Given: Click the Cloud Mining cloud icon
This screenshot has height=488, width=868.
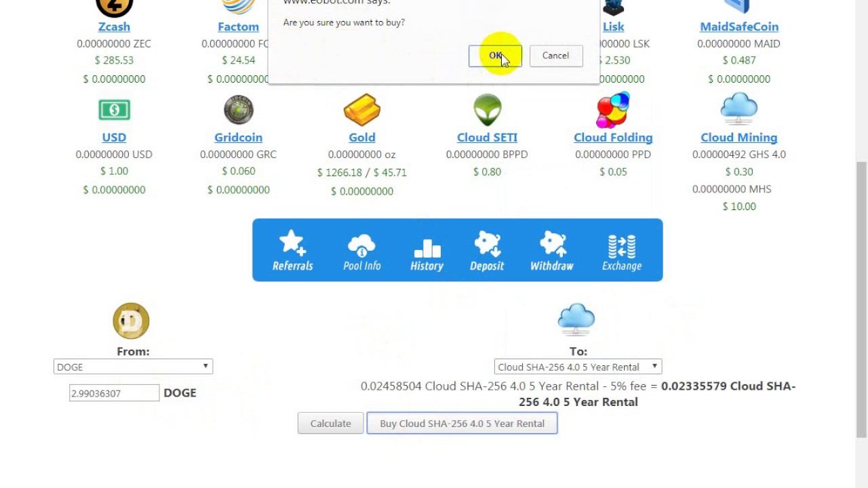Looking at the screenshot, I should (738, 109).
